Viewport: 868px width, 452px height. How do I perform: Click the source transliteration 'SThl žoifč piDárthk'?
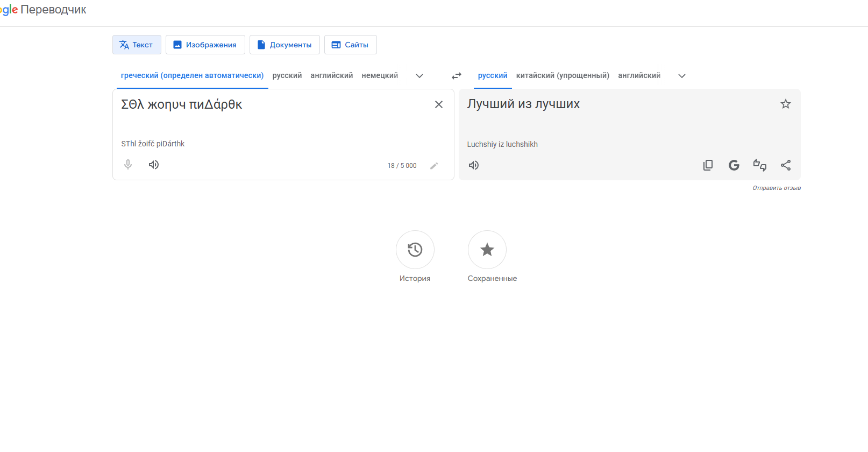point(153,144)
